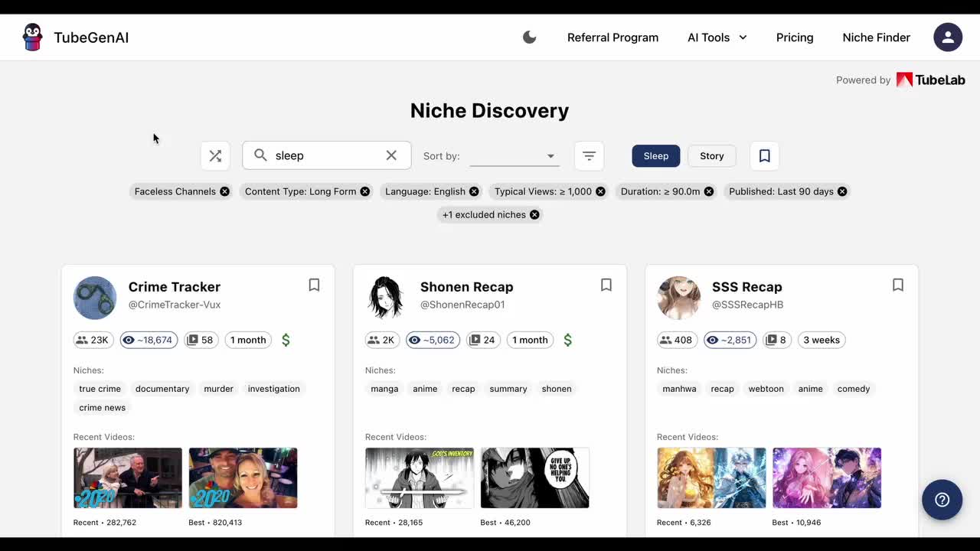Select the Sleep preset button
Image resolution: width=980 pixels, height=551 pixels.
(655, 156)
